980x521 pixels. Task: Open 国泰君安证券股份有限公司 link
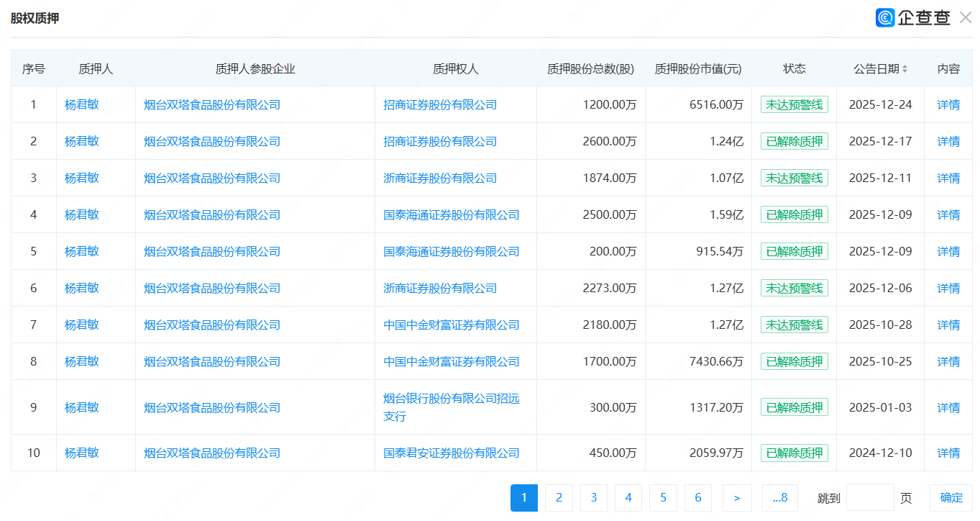451,453
